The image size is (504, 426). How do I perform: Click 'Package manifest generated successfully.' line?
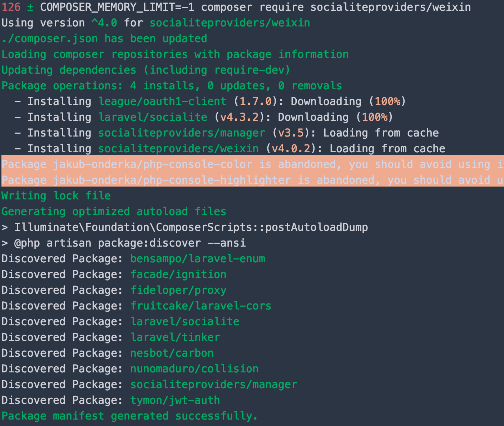130,416
